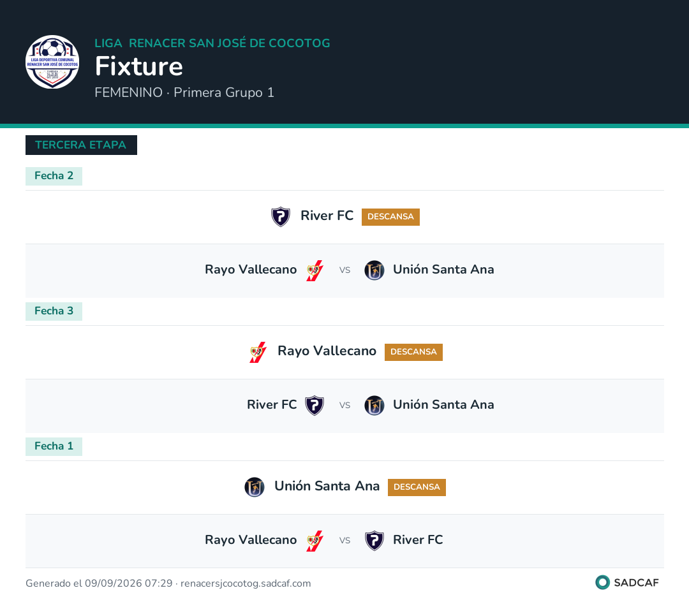
Task: Click Unión Santa Ana crest in Fecha 2 match
Action: [x=374, y=270]
